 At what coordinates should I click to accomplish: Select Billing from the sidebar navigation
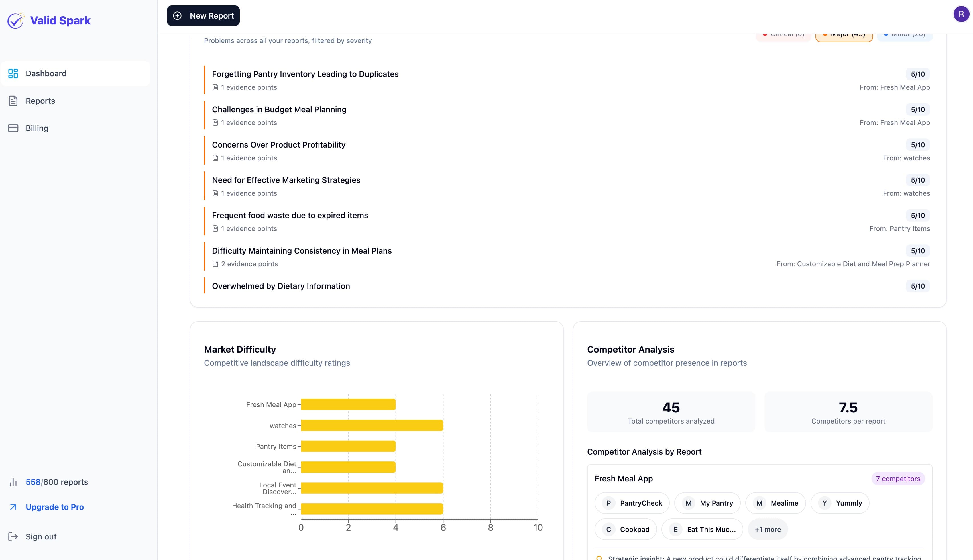click(x=37, y=128)
